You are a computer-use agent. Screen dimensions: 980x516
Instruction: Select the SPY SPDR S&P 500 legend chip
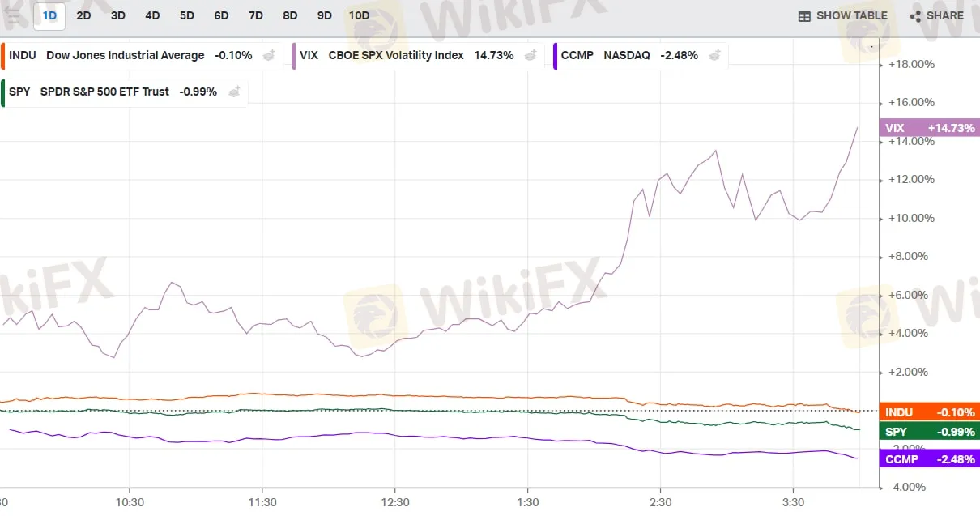pyautogui.click(x=124, y=92)
